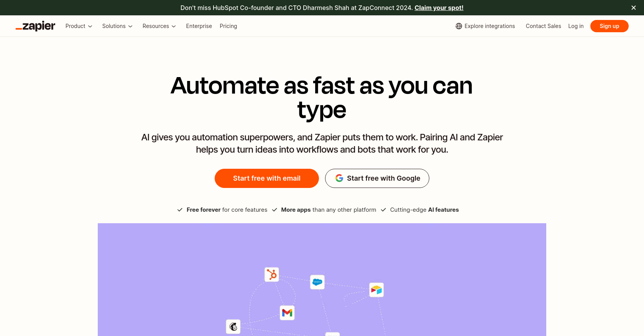Dismiss the ZapConnect announcement banner
This screenshot has height=336, width=644.
[x=634, y=8]
